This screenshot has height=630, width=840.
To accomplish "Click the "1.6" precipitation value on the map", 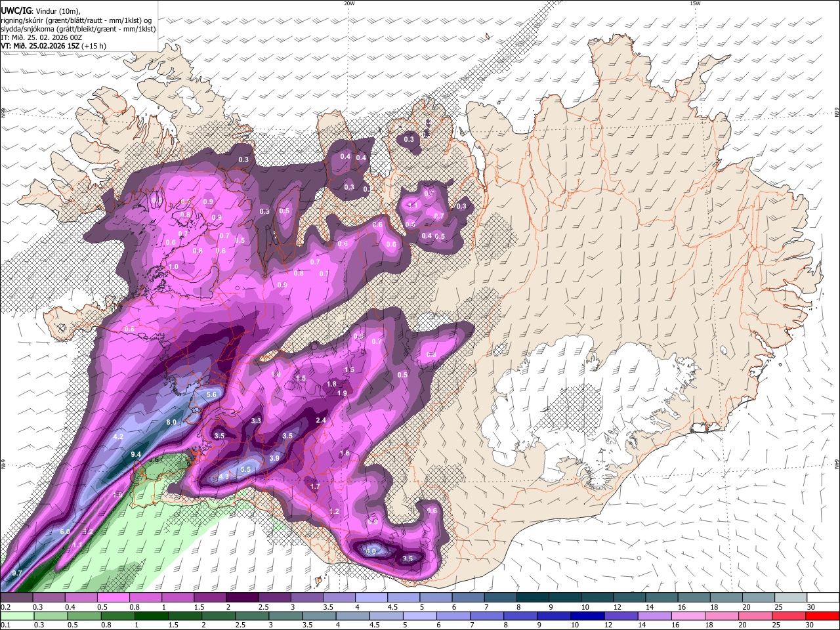I will pos(345,453).
